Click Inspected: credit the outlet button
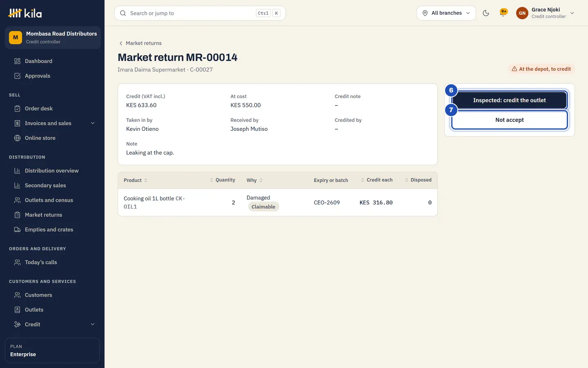 (510, 100)
